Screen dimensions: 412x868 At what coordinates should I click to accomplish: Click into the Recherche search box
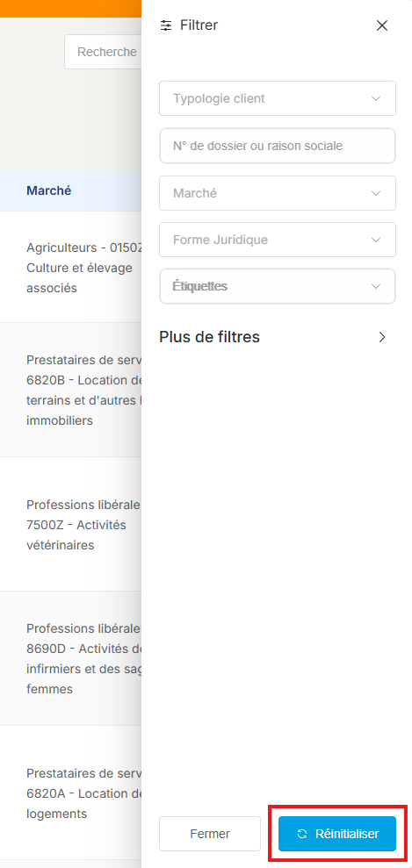click(103, 52)
